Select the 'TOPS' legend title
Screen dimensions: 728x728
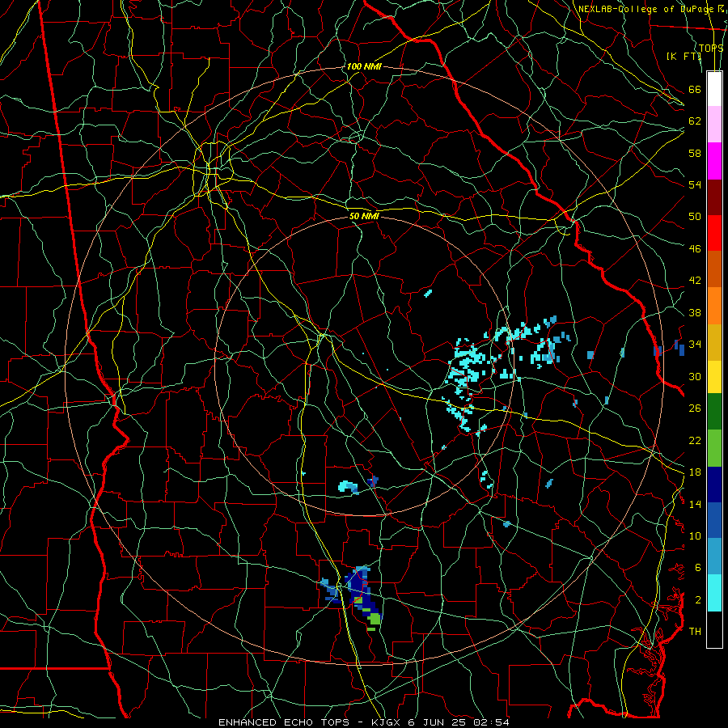click(711, 49)
